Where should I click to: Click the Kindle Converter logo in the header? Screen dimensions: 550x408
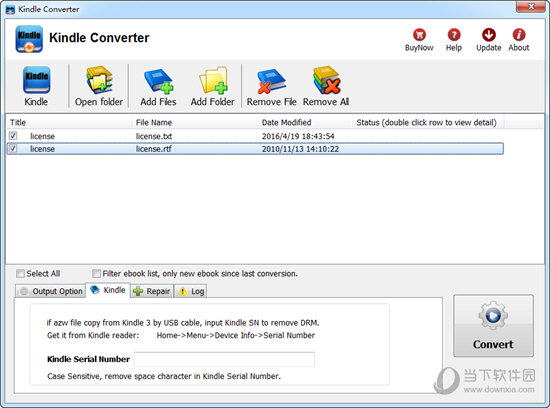(29, 39)
